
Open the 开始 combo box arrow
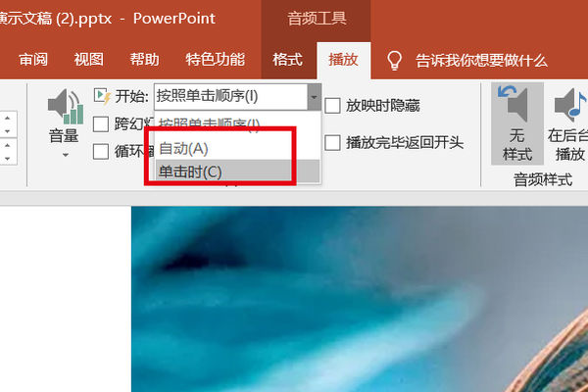tap(314, 97)
